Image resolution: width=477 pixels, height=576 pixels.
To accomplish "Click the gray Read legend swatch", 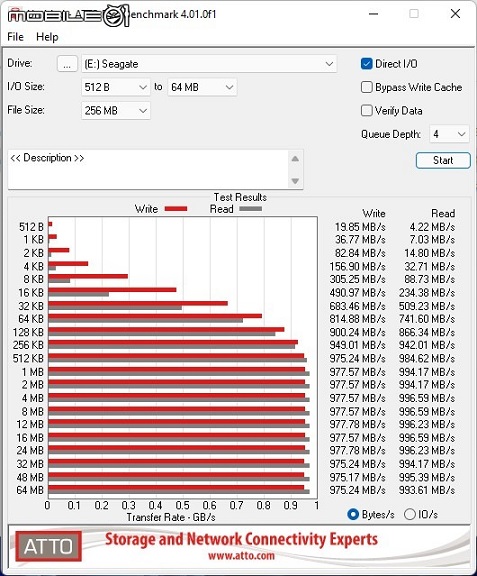I will click(251, 209).
